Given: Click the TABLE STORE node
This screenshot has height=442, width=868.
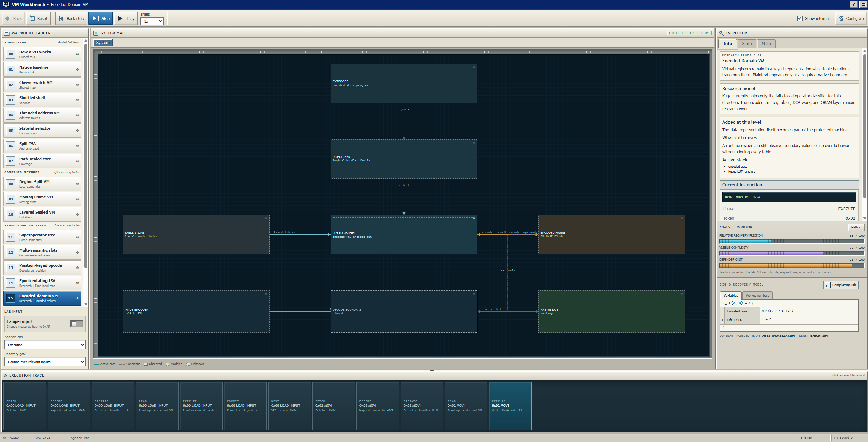Looking at the screenshot, I should [196, 234].
